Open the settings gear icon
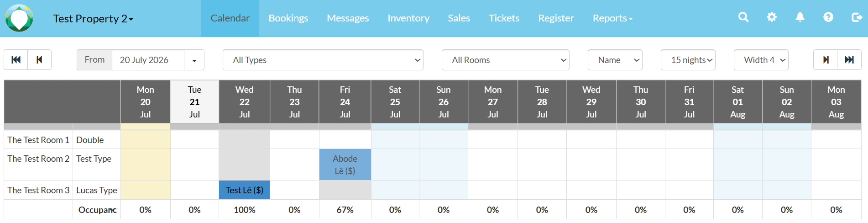The height and width of the screenshot is (223, 868). point(772,17)
